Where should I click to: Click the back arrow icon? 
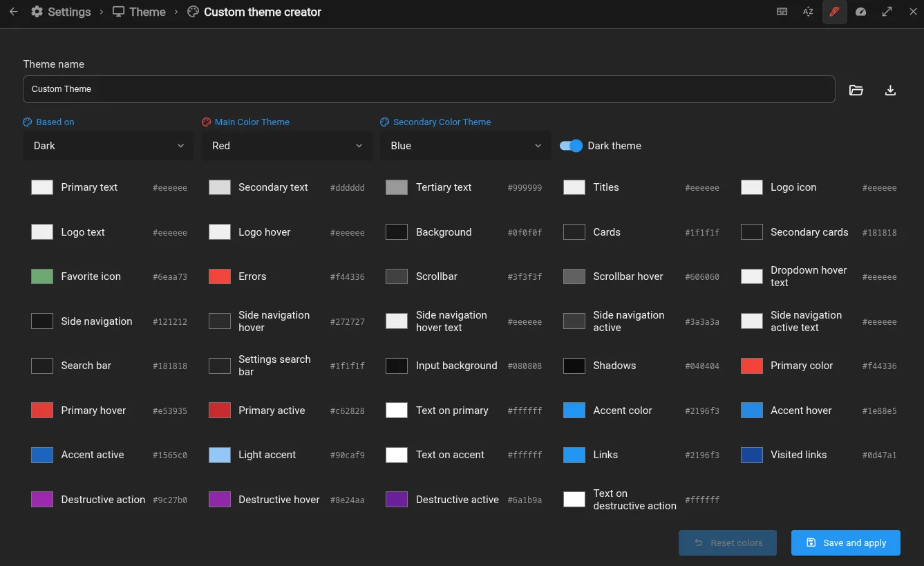point(13,12)
